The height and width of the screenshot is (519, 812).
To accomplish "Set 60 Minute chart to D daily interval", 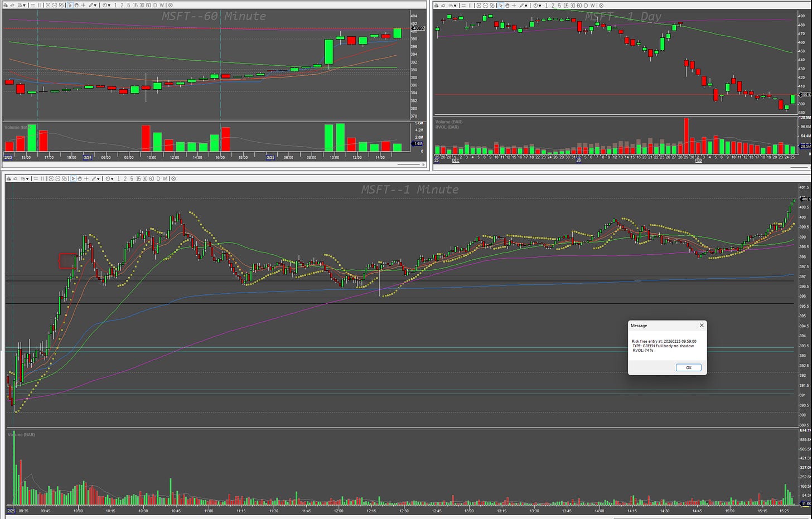I will tap(155, 5).
